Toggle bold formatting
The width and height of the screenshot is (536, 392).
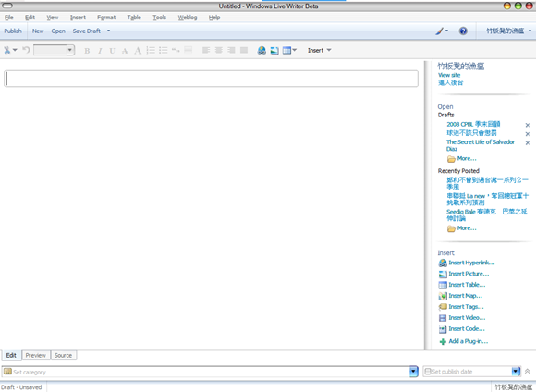pos(87,51)
